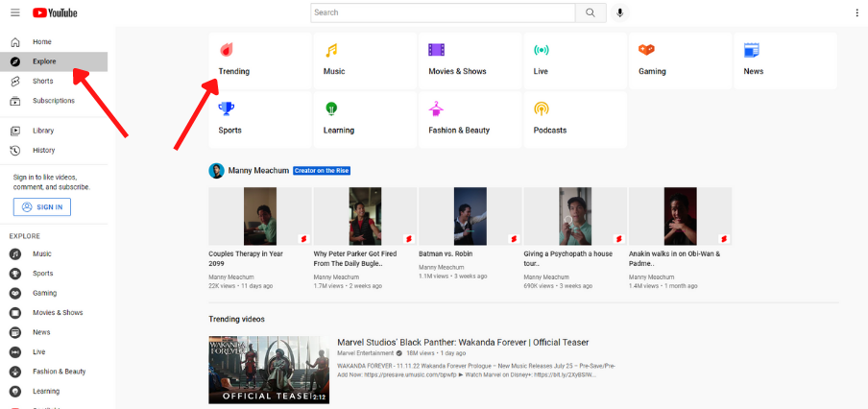This screenshot has width=868, height=409.
Task: Select the Live category card
Action: coord(574,60)
